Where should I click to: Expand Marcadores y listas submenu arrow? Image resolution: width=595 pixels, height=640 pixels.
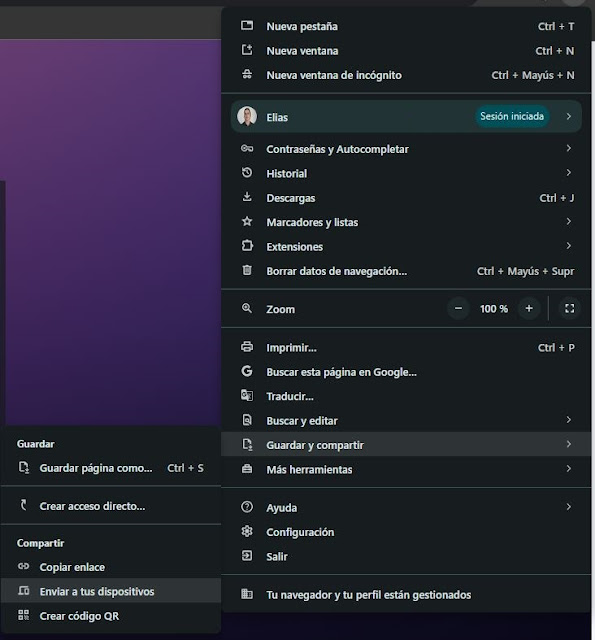569,221
